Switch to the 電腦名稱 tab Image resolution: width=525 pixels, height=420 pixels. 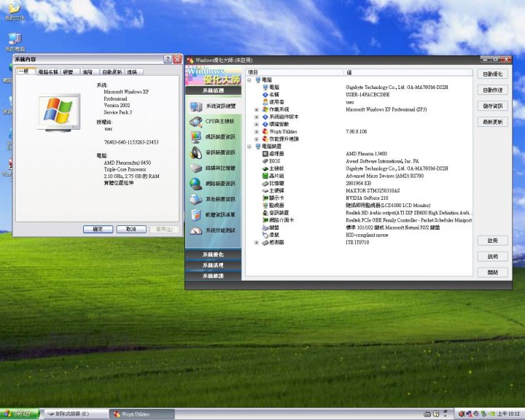48,72
